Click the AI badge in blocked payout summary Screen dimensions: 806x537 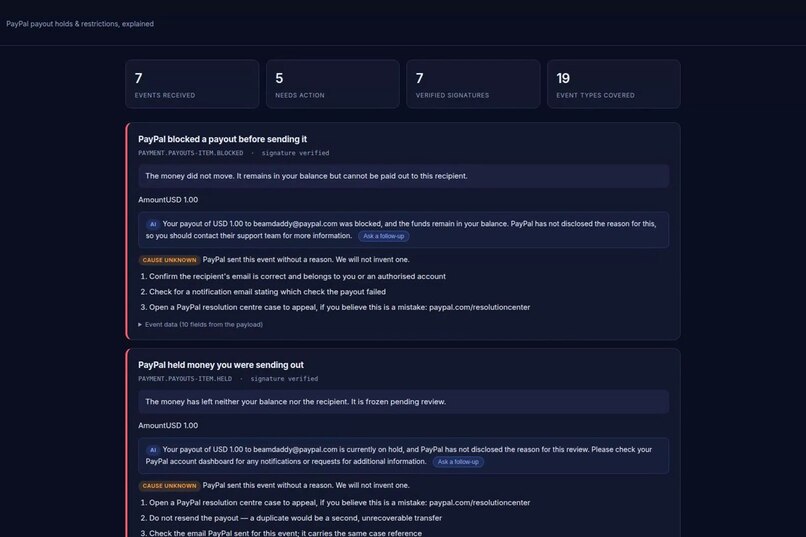(153, 224)
